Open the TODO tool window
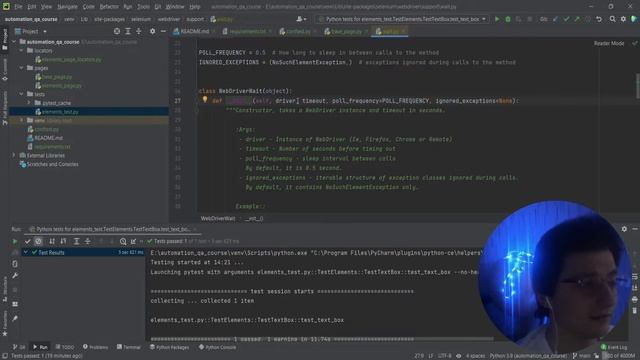This screenshot has width=640, height=360. 64,347
